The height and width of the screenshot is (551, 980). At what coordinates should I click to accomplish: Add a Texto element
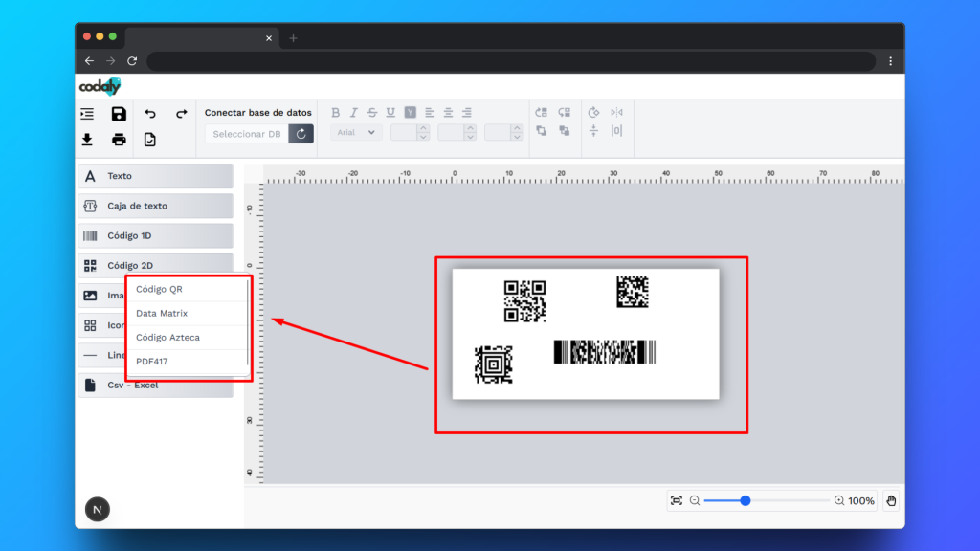(x=156, y=176)
